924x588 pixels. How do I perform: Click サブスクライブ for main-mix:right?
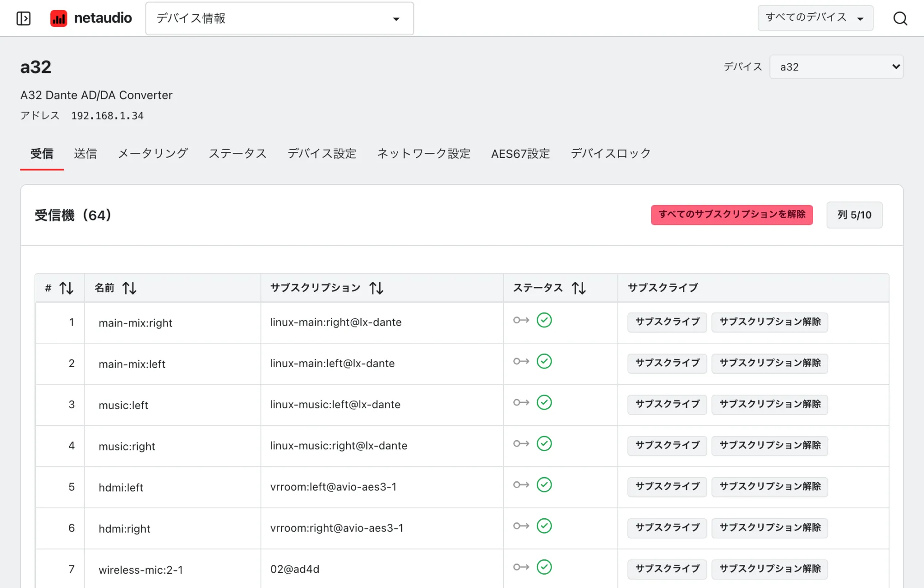667,322
